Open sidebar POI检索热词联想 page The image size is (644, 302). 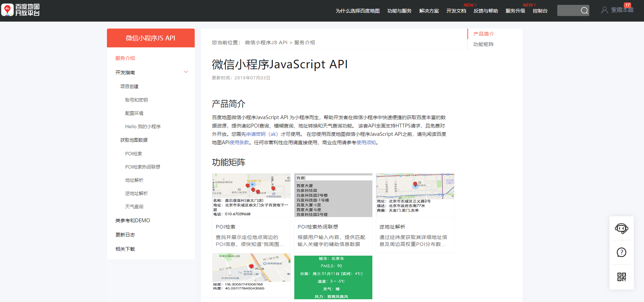tap(143, 167)
